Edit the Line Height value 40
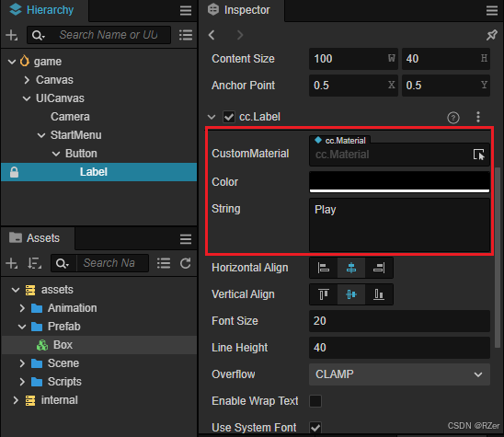The height and width of the screenshot is (437, 504). tap(399, 348)
